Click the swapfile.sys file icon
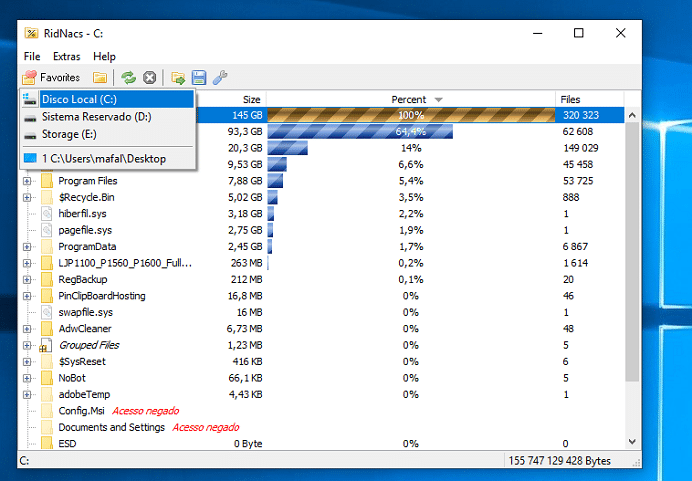The height and width of the screenshot is (481, 692). pos(47,312)
